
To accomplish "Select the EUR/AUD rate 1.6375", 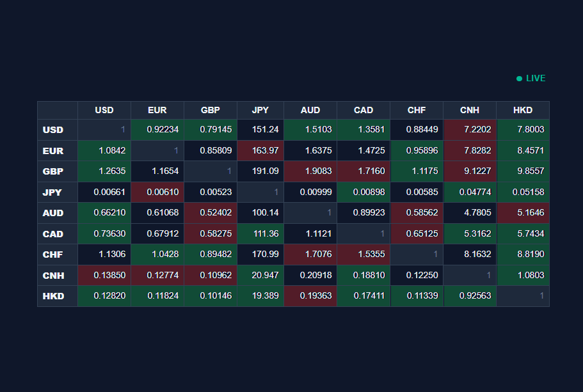I will coord(310,150).
